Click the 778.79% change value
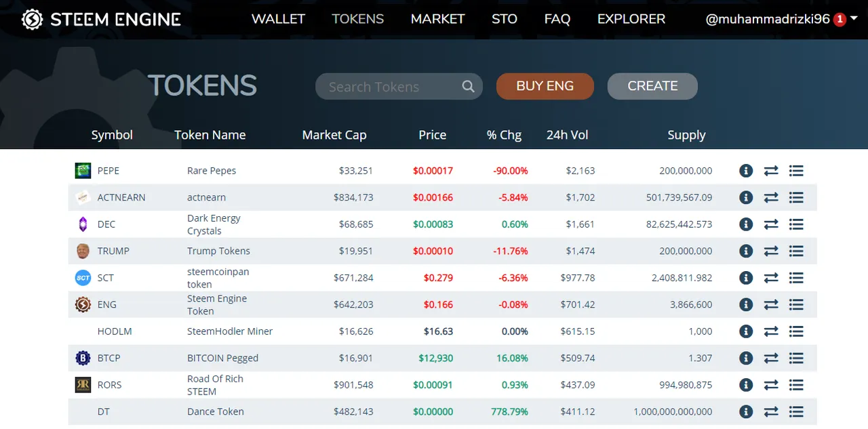868x429 pixels. pyautogui.click(x=509, y=411)
